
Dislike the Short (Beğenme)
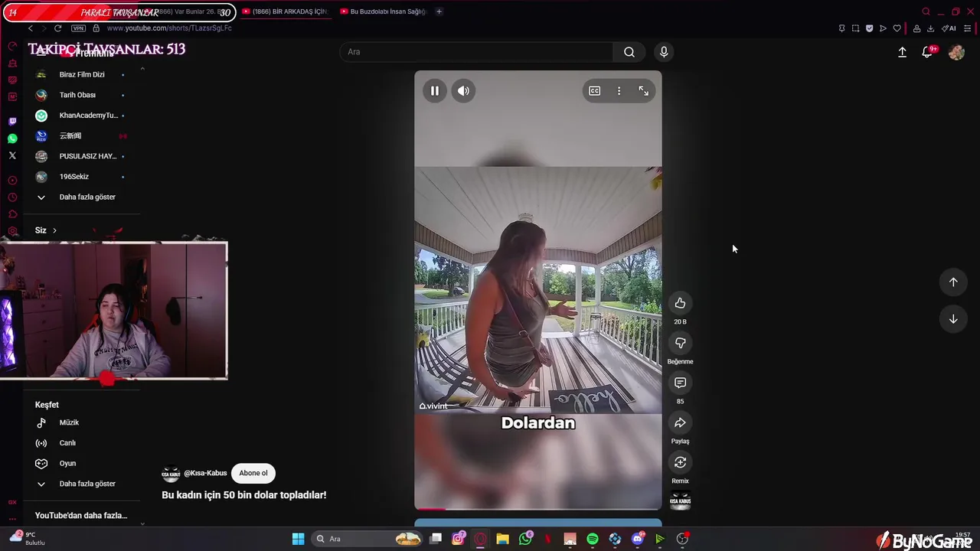click(x=680, y=344)
